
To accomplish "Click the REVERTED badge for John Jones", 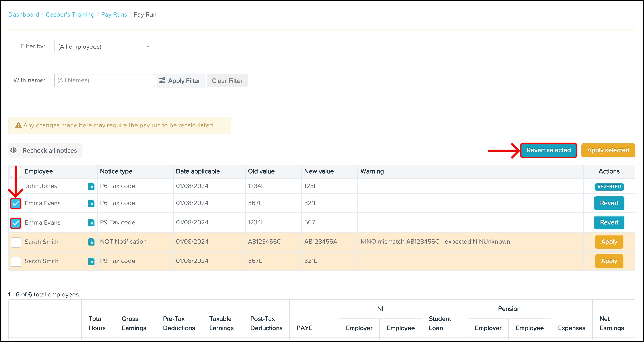I will click(x=609, y=187).
